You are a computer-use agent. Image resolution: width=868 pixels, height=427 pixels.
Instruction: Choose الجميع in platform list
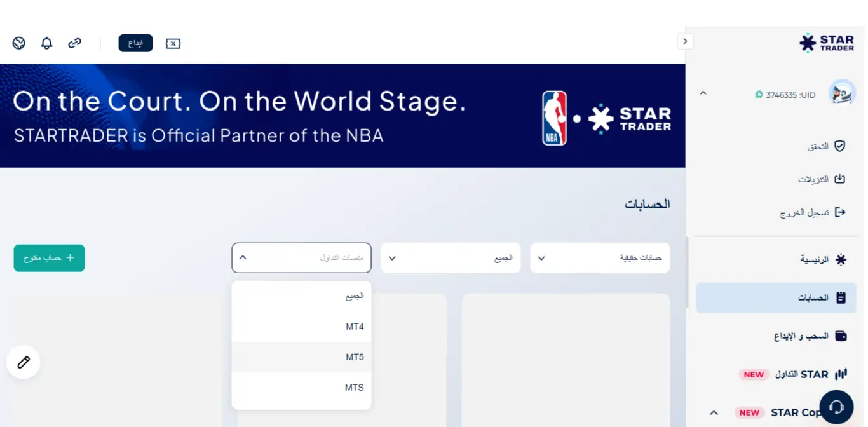point(301,296)
